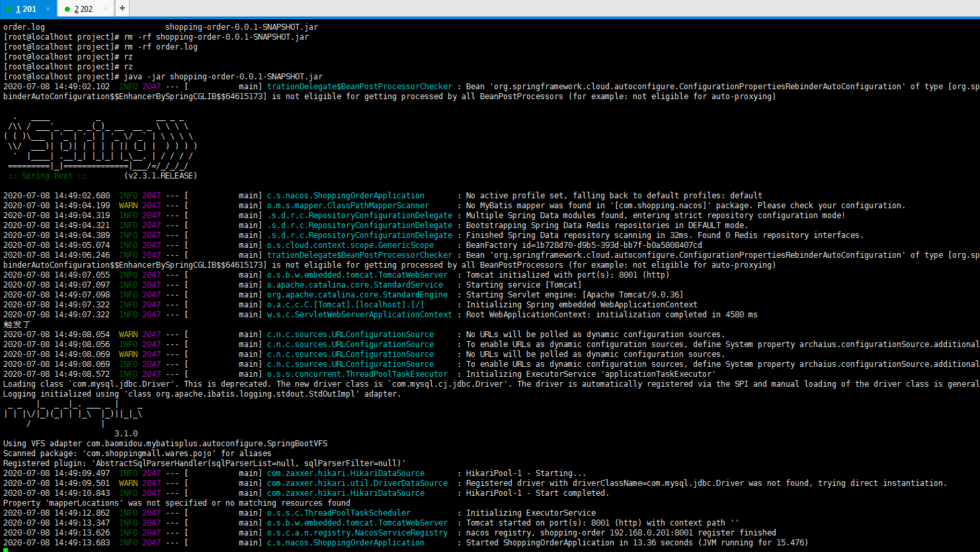Viewport: 980px width, 552px height.
Task: Click timestamp '2020-07-08 14:49:13.683'
Action: click(57, 543)
